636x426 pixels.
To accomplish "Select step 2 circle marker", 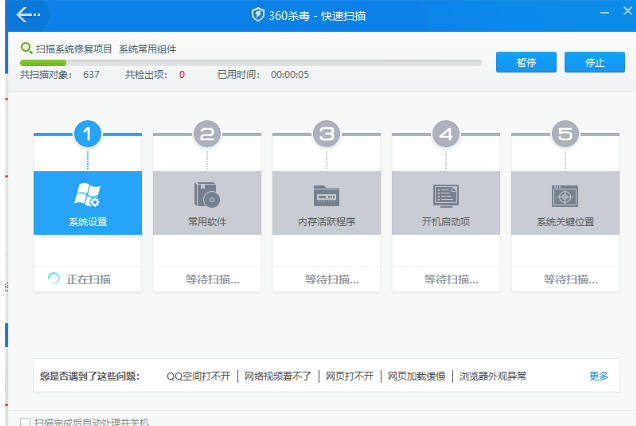I will coord(207,134).
